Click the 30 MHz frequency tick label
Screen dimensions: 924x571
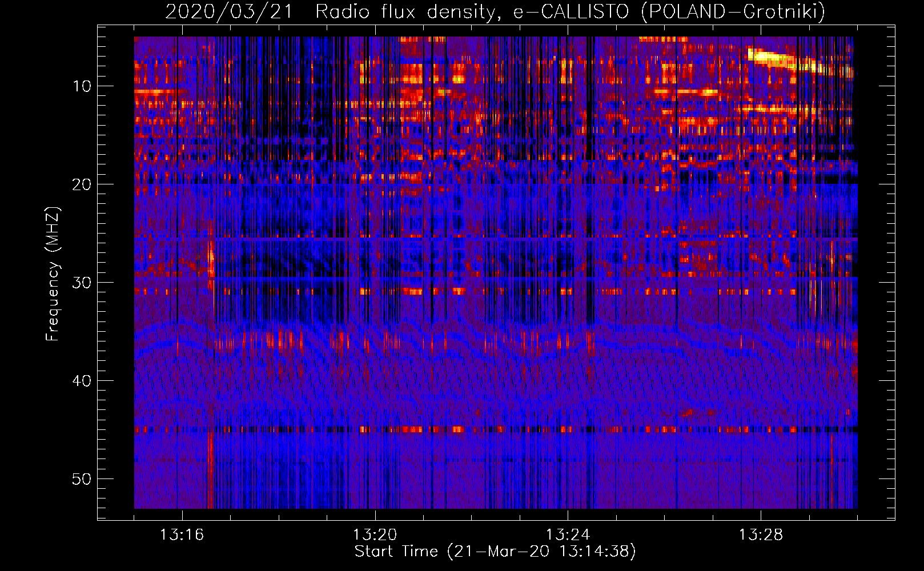(82, 283)
